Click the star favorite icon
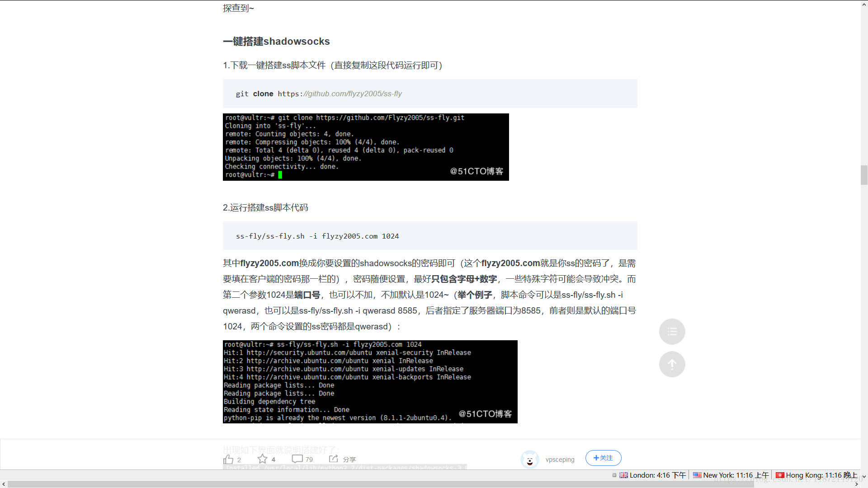The height and width of the screenshot is (488, 868). [263, 459]
